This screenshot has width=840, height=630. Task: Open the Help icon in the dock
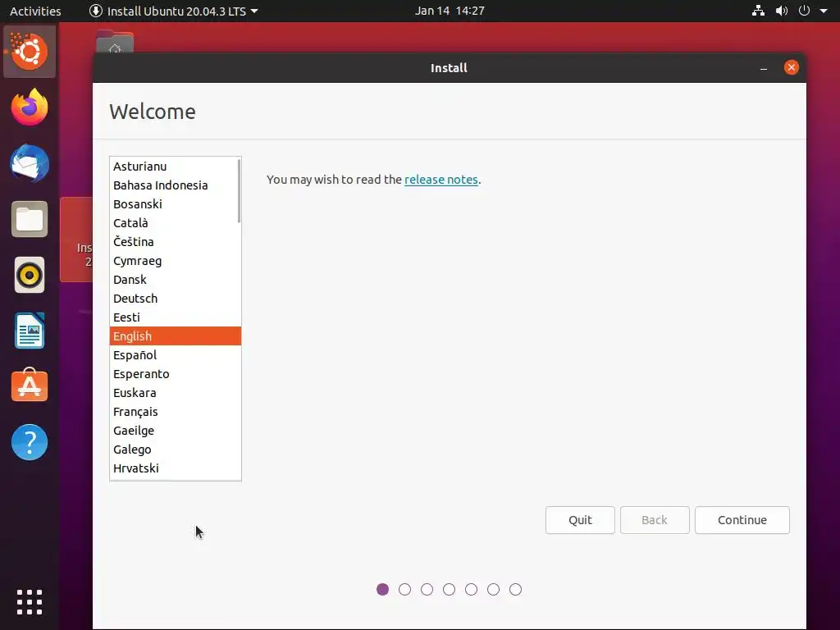click(x=30, y=442)
